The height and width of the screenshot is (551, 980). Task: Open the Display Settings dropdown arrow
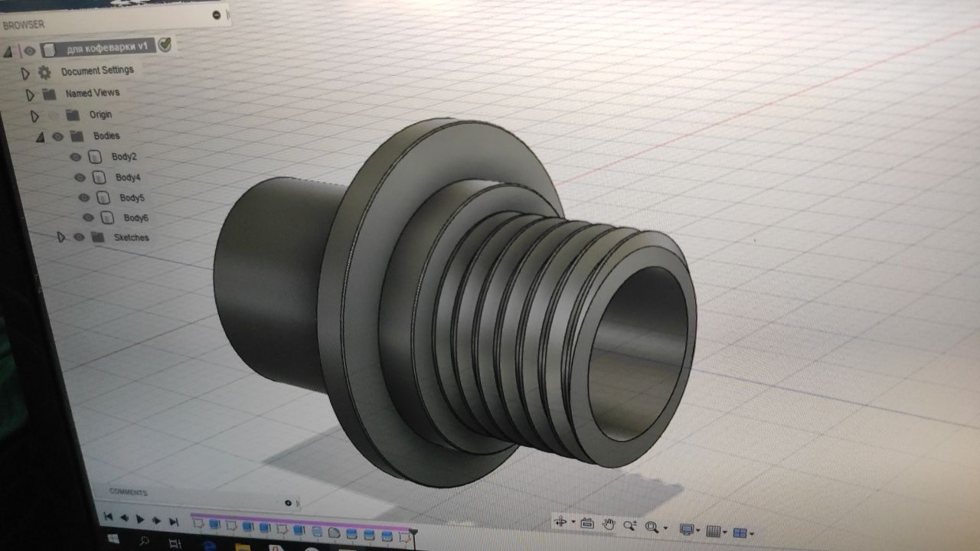(x=698, y=530)
